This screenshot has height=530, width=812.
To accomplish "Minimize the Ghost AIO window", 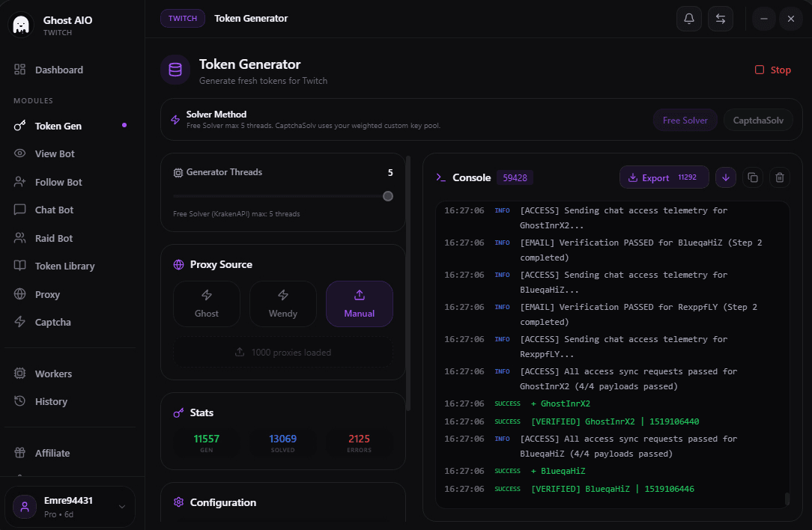I will pos(763,19).
